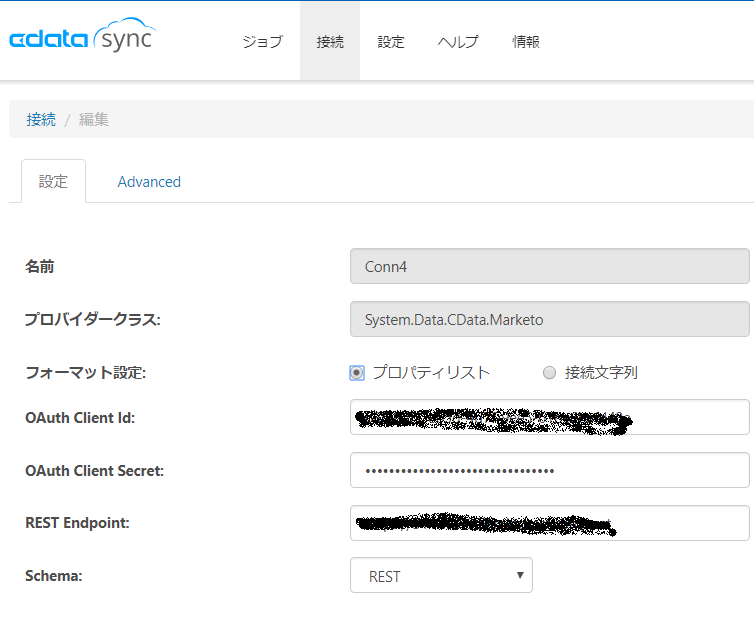
Task: Select the 設定 tab below breadcrumb
Action: (x=53, y=181)
